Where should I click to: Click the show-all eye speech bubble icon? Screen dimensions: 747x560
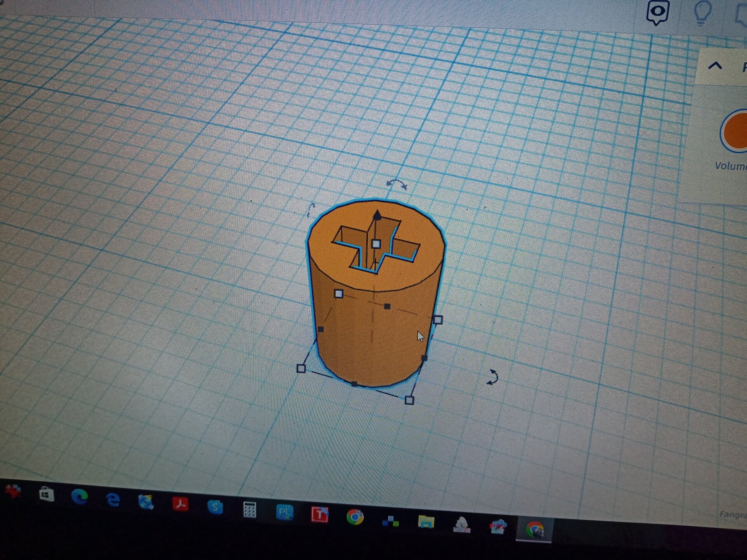pos(658,12)
